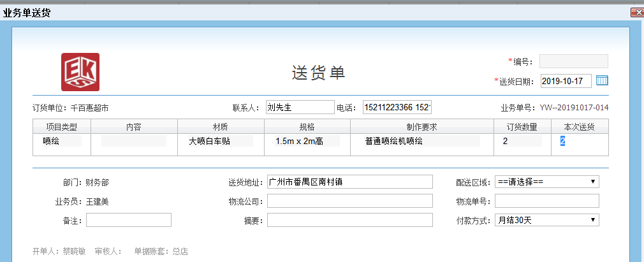Click the 物流单号 input field
This screenshot has width=644, height=262.
[x=546, y=201]
